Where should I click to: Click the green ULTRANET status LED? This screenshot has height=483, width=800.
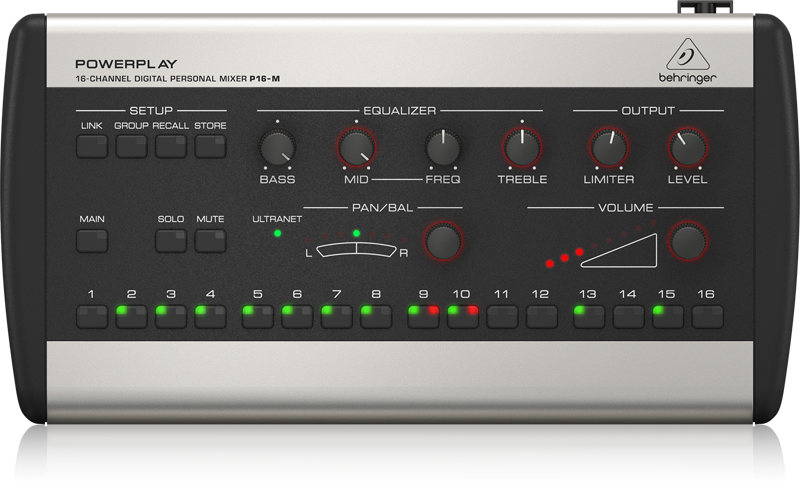278,234
